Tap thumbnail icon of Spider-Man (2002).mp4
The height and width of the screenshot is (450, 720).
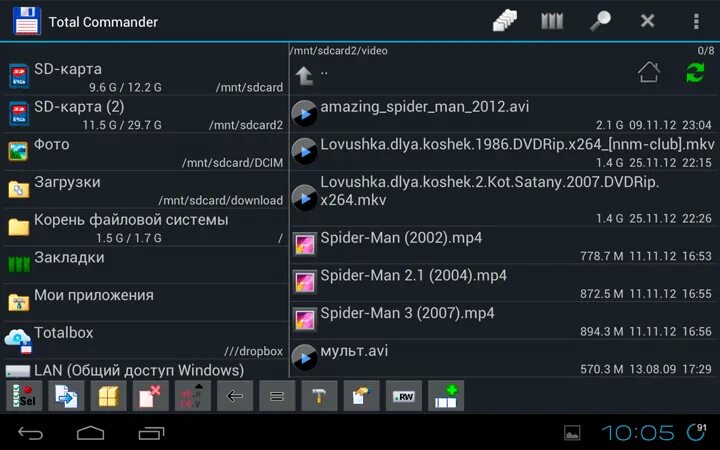point(304,245)
